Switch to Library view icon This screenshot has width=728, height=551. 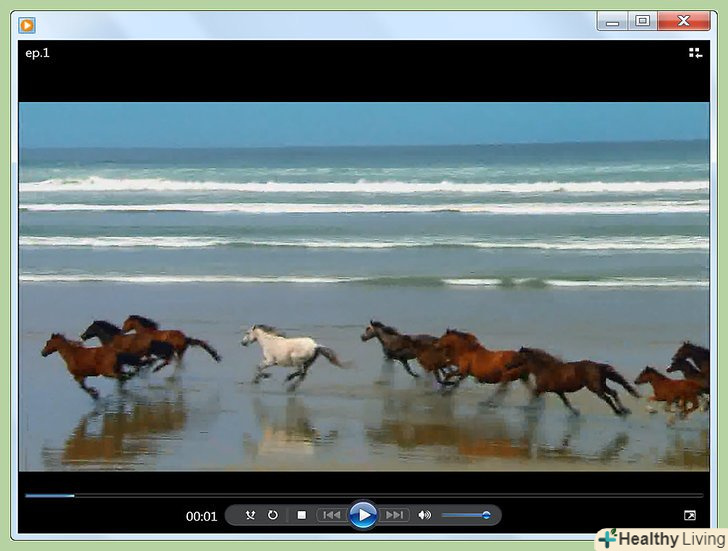(x=695, y=53)
